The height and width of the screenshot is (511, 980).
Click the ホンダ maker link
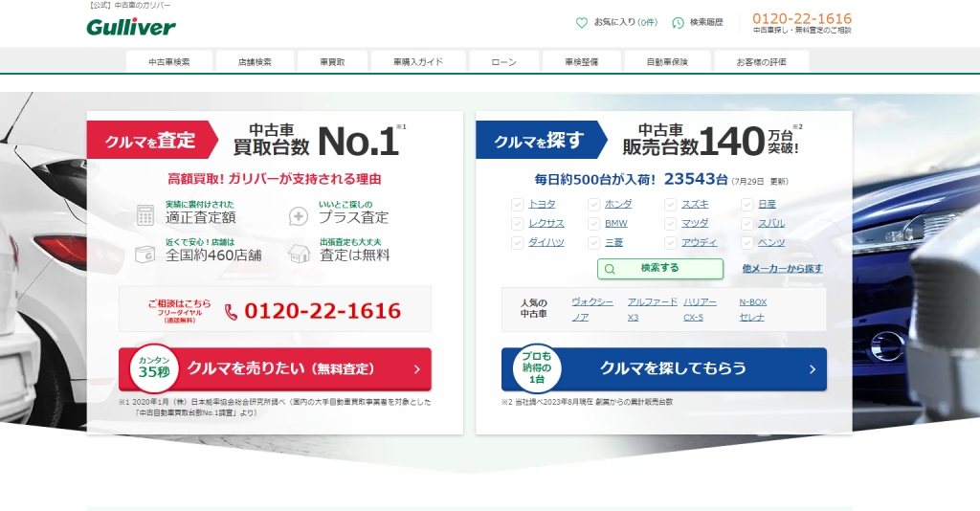point(619,204)
